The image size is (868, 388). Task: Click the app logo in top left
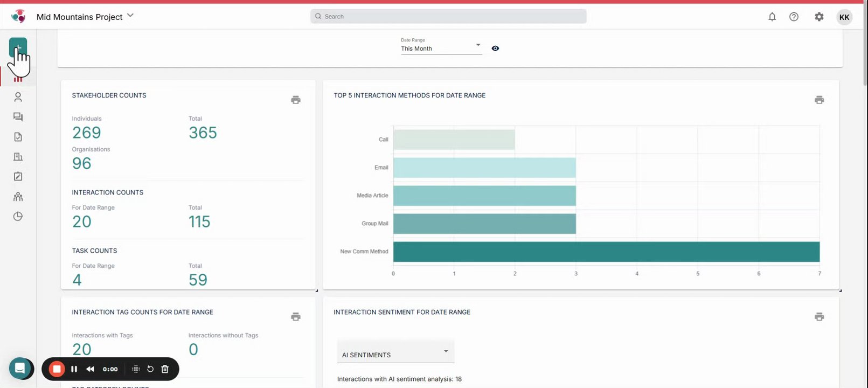coord(18,17)
